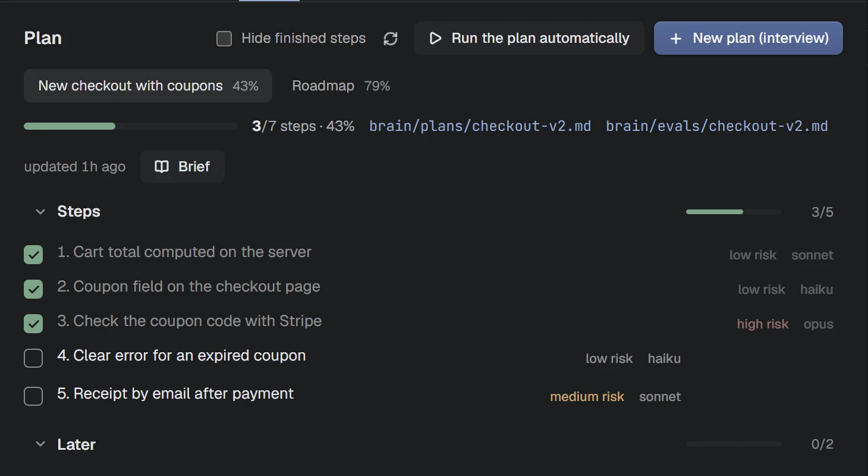
Task: Open brain/plans/checkout-v2.md link
Action: pos(480,126)
